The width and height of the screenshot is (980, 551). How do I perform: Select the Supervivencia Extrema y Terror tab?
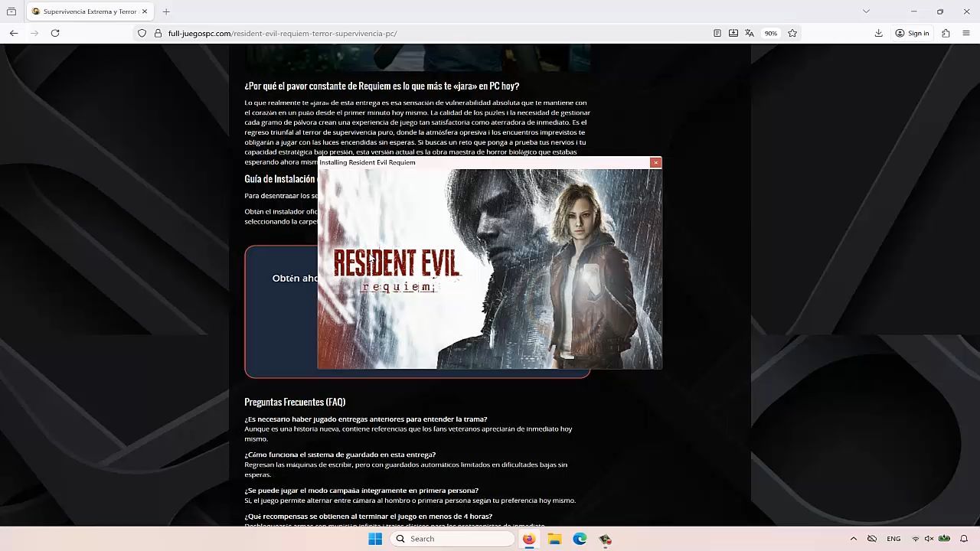86,11
